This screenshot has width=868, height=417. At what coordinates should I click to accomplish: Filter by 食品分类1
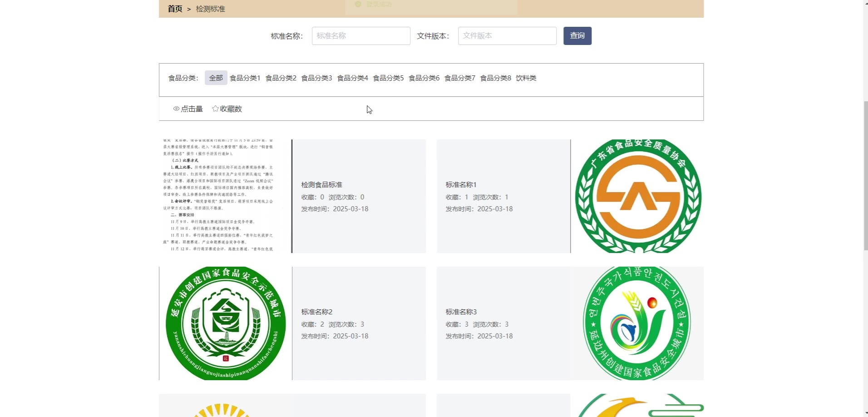(x=245, y=78)
